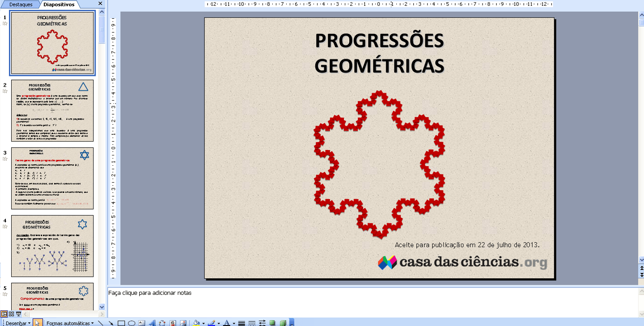Click the animation star icon beside slide 1
The image size is (644, 326).
pos(5,24)
